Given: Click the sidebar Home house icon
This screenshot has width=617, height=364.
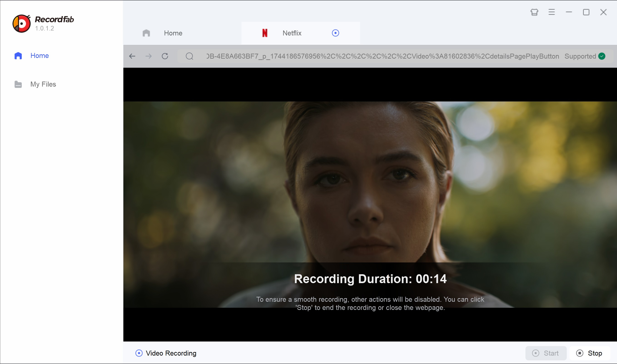Looking at the screenshot, I should 18,56.
